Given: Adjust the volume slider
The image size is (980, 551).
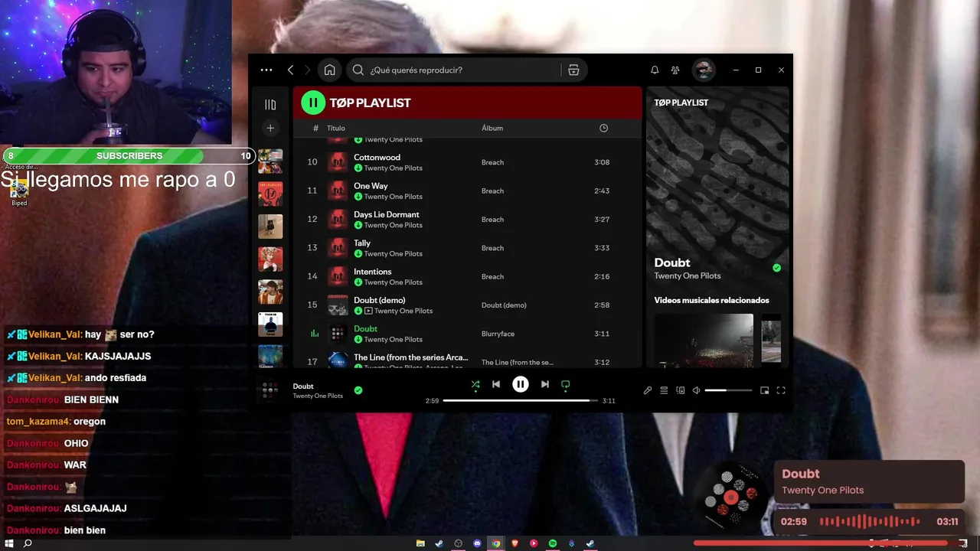Looking at the screenshot, I should [x=728, y=390].
